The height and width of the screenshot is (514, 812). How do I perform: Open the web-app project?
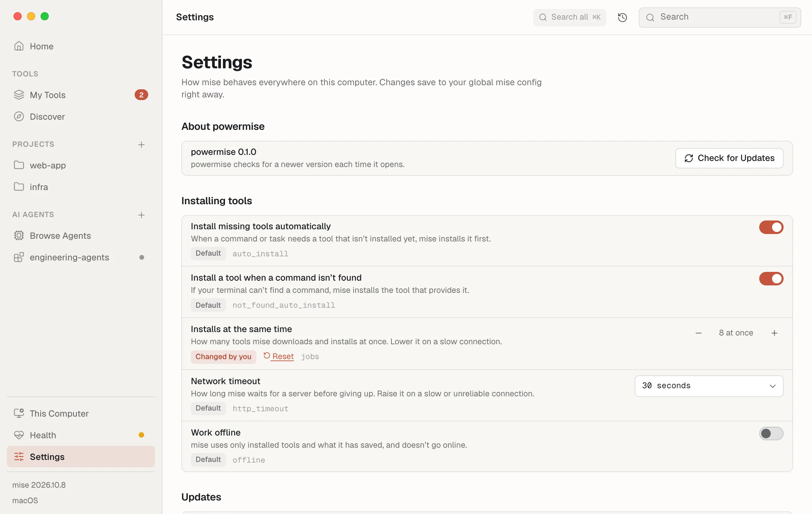[81, 165]
